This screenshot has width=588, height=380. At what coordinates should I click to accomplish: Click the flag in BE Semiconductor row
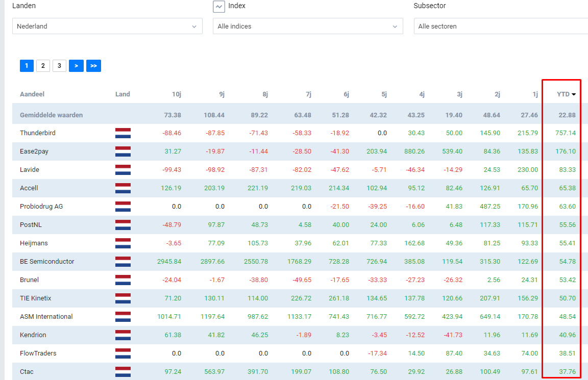[123, 262]
